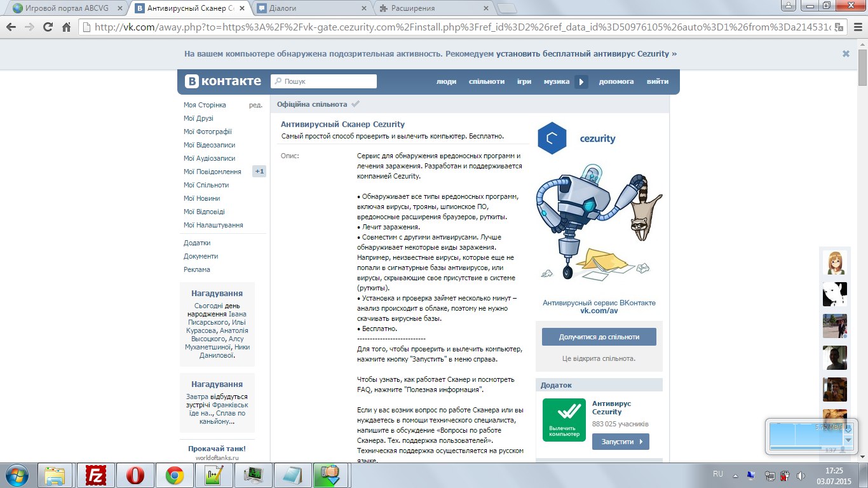
Task: Click the robot and raccoon illustration
Action: [x=599, y=222]
